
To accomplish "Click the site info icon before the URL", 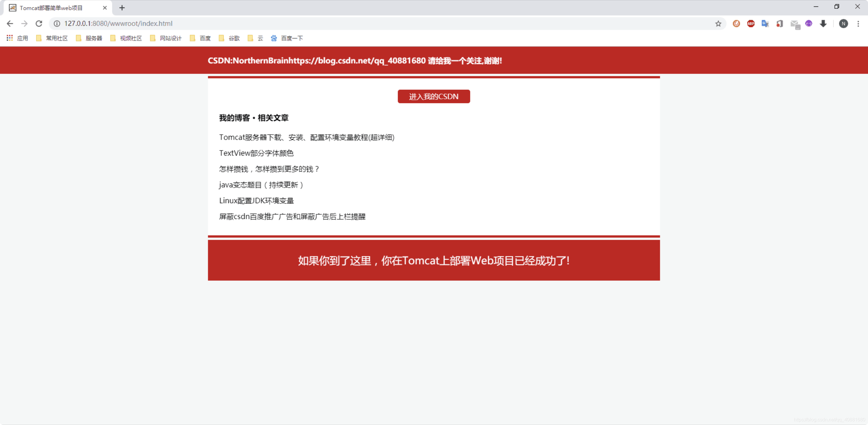I will coord(57,23).
